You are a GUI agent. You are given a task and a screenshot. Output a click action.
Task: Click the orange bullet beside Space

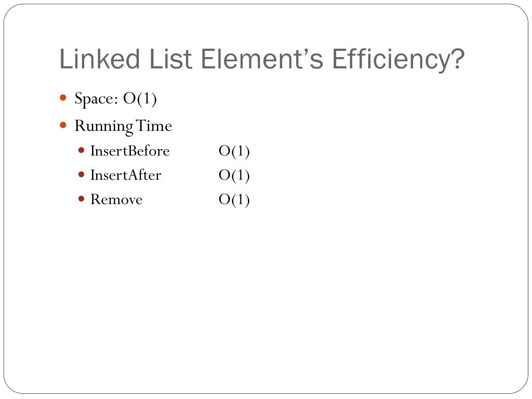63,98
